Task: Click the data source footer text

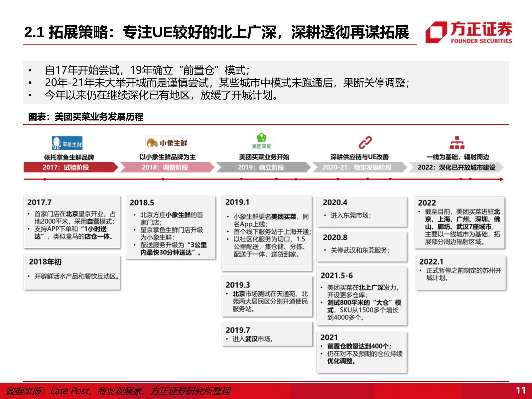Action: tap(118, 391)
